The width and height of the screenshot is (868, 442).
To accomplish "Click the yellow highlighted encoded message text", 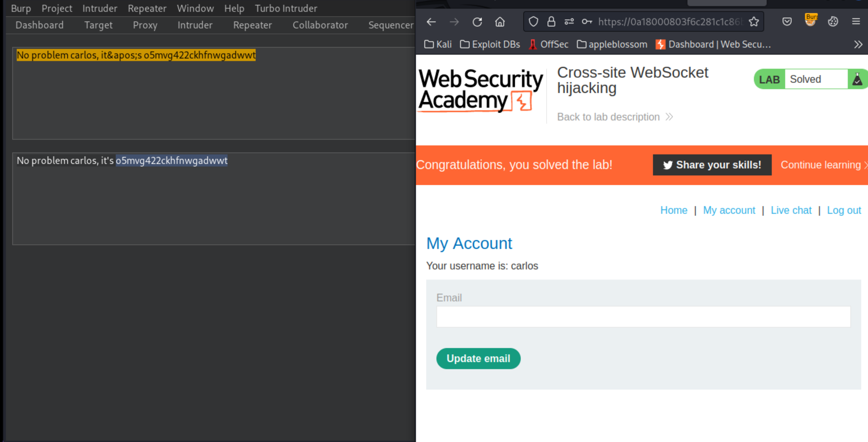I will click(x=136, y=55).
